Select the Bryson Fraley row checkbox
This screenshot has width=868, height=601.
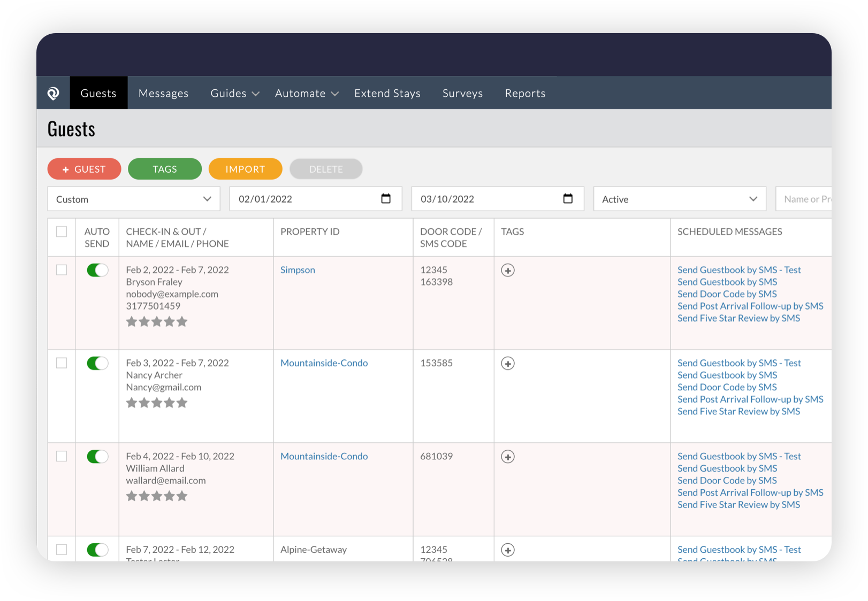point(62,270)
